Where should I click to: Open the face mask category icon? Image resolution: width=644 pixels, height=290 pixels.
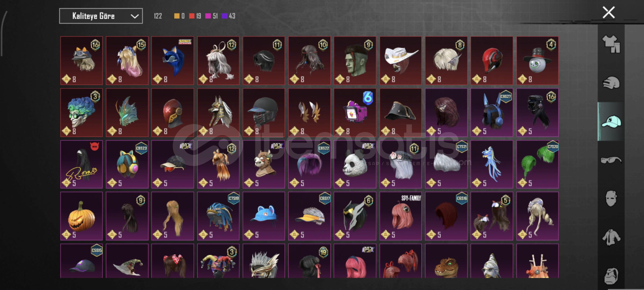[611, 199]
